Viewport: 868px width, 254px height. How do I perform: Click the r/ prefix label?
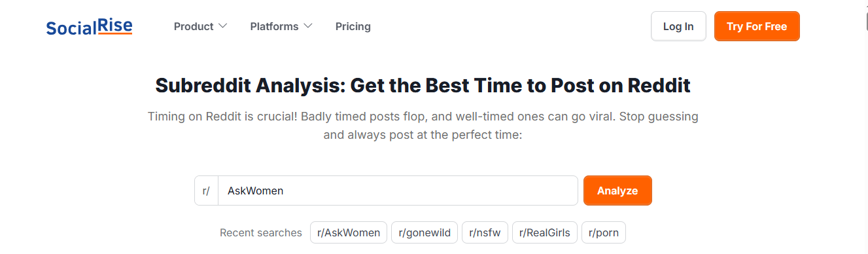[206, 190]
